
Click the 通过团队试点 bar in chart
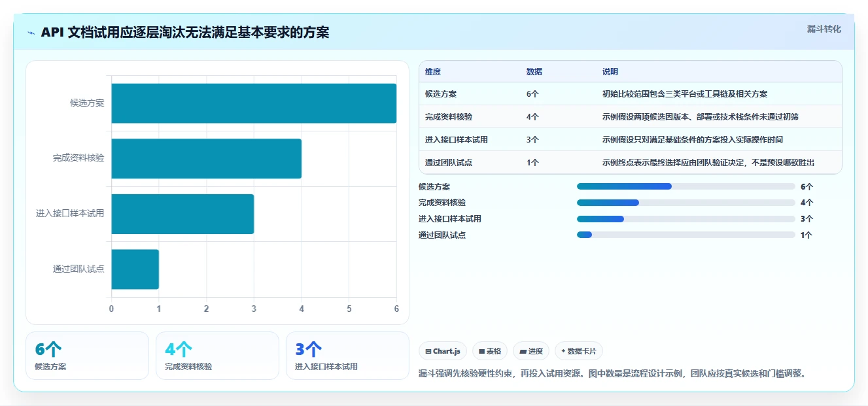(135, 269)
